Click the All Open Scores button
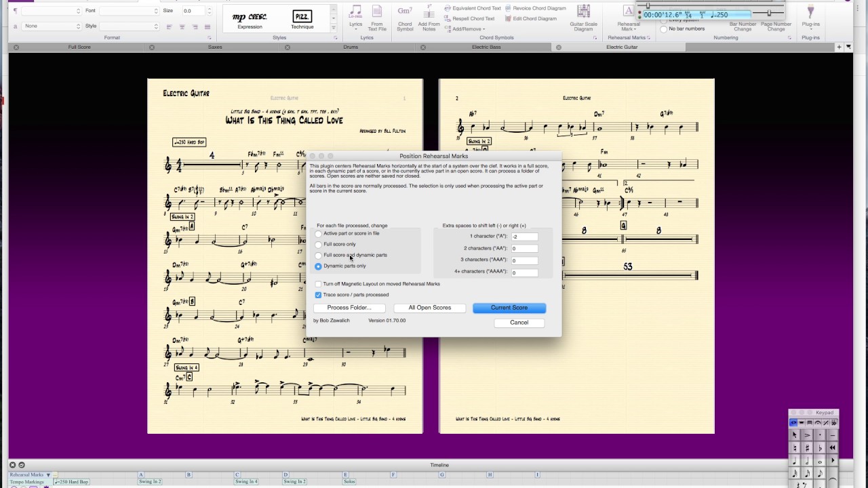Image resolution: width=868 pixels, height=488 pixels. pos(430,308)
